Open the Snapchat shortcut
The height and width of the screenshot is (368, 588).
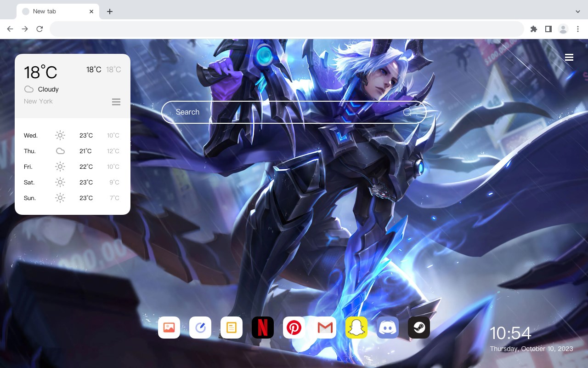click(356, 328)
